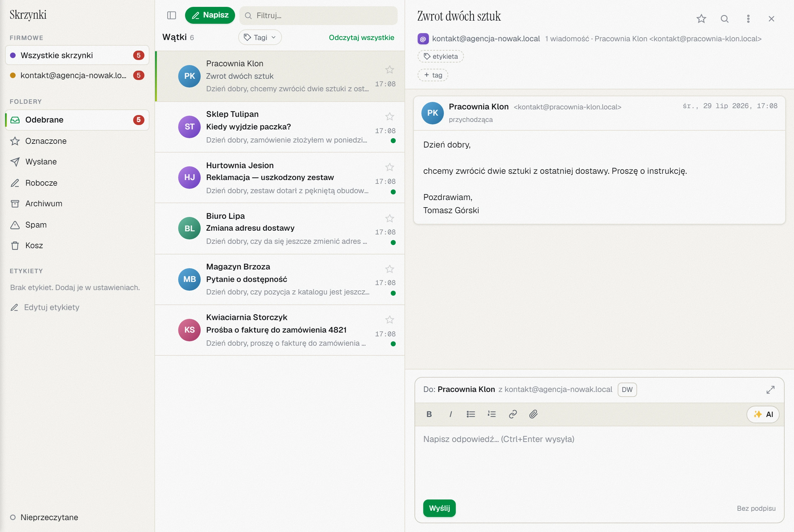Image resolution: width=794 pixels, height=532 pixels.
Task: Star the Magazyn Brzoza thread
Action: point(389,269)
